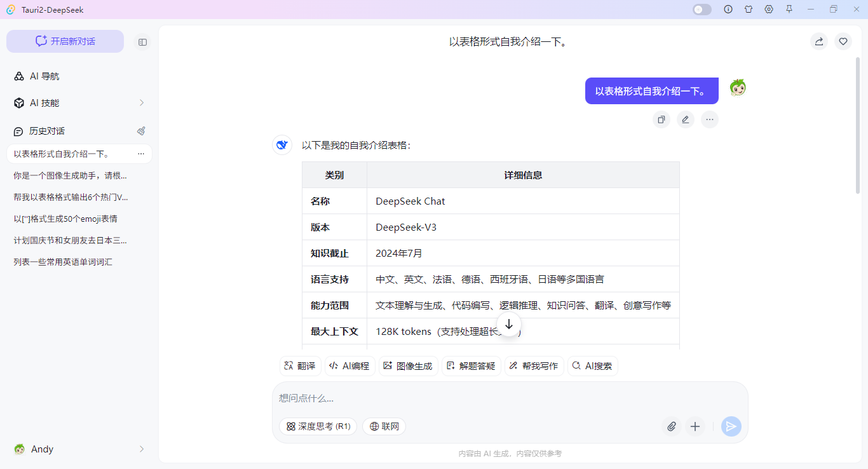
Task: Toggle dark mode switch in title bar
Action: (702, 10)
